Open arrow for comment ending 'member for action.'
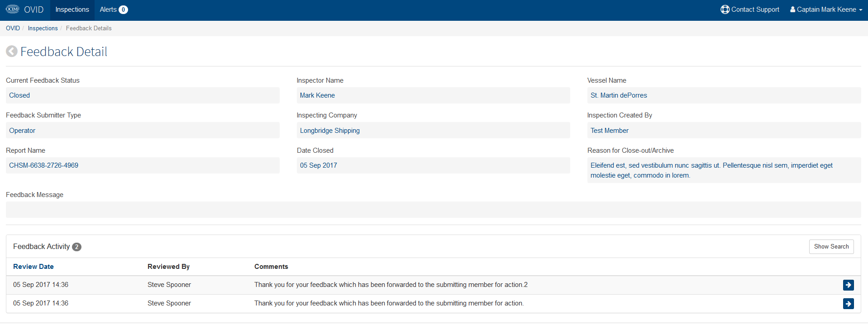 pyautogui.click(x=848, y=304)
